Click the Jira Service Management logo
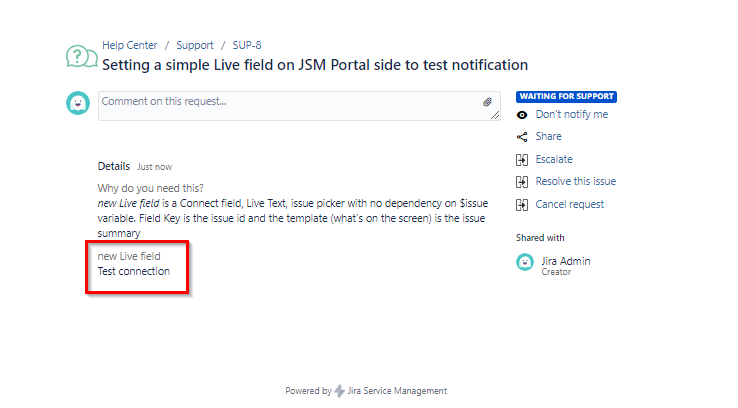 340,391
